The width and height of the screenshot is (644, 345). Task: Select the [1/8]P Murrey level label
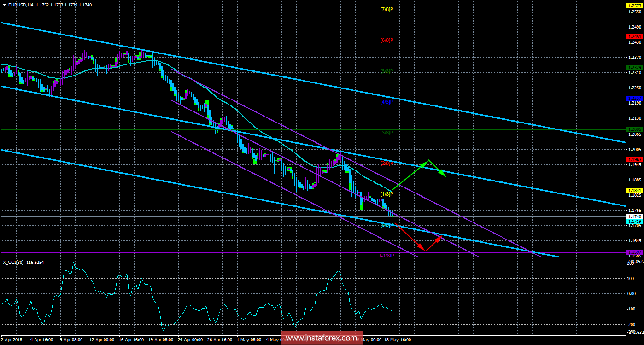pyautogui.click(x=386, y=194)
